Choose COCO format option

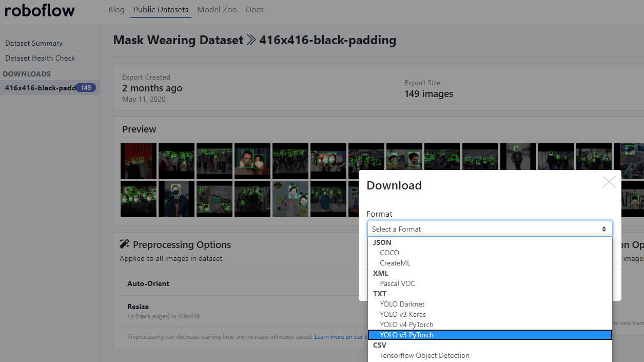point(490,253)
